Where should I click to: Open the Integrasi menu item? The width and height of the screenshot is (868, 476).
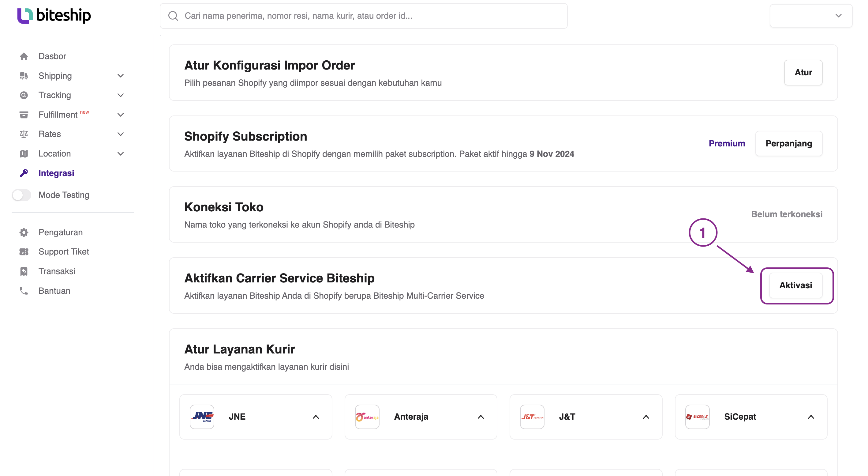point(56,173)
